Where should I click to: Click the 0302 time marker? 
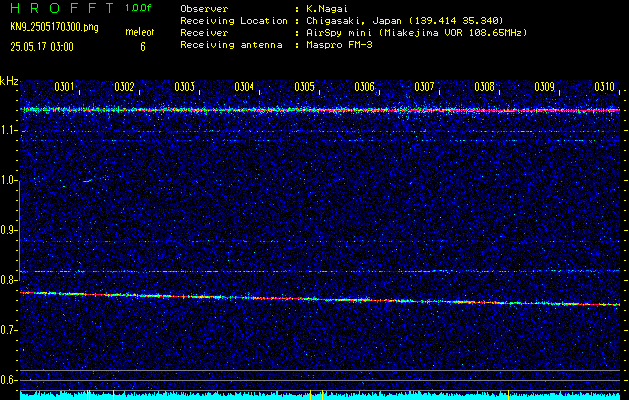coord(124,87)
